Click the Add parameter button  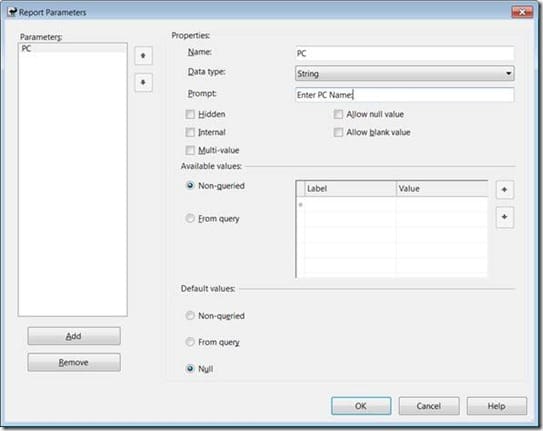(x=74, y=336)
